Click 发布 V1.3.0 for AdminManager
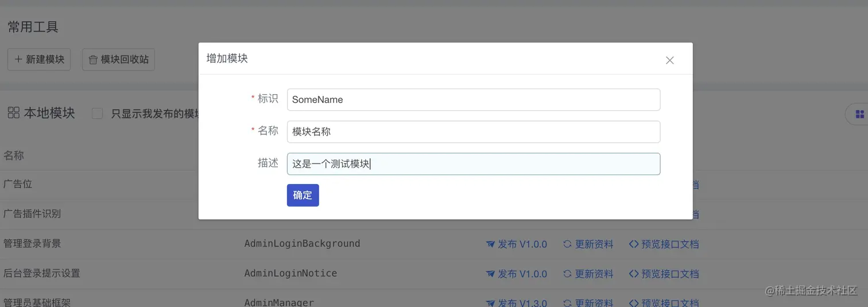 (x=516, y=302)
